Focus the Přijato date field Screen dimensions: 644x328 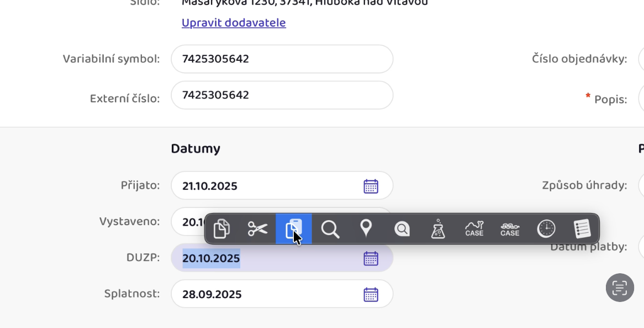tap(265, 186)
